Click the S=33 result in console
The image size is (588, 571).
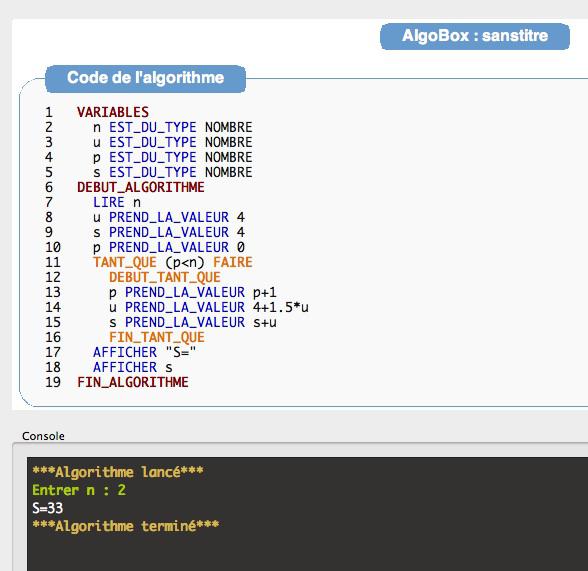coord(48,508)
